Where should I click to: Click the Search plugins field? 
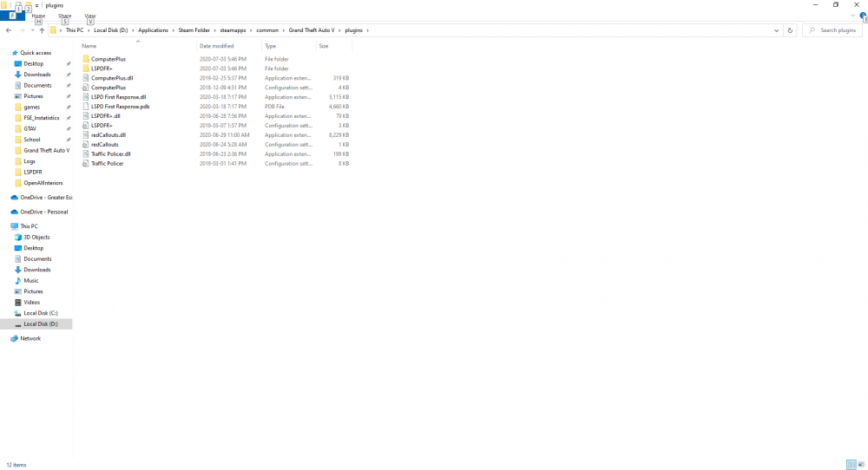(832, 30)
